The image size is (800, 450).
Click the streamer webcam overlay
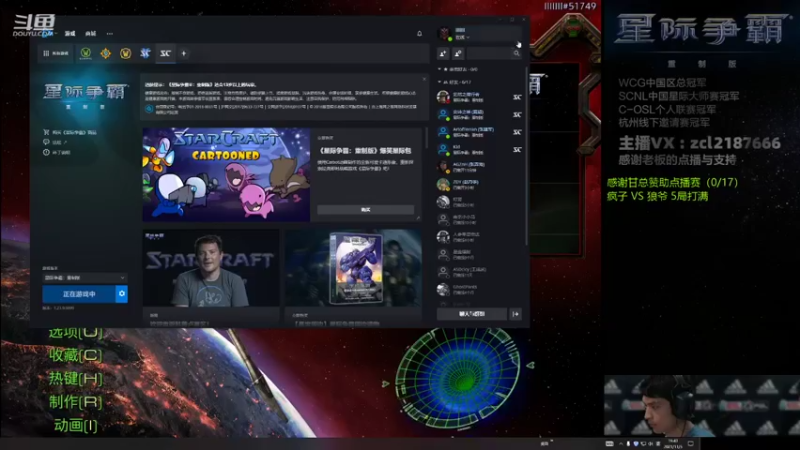(702, 406)
